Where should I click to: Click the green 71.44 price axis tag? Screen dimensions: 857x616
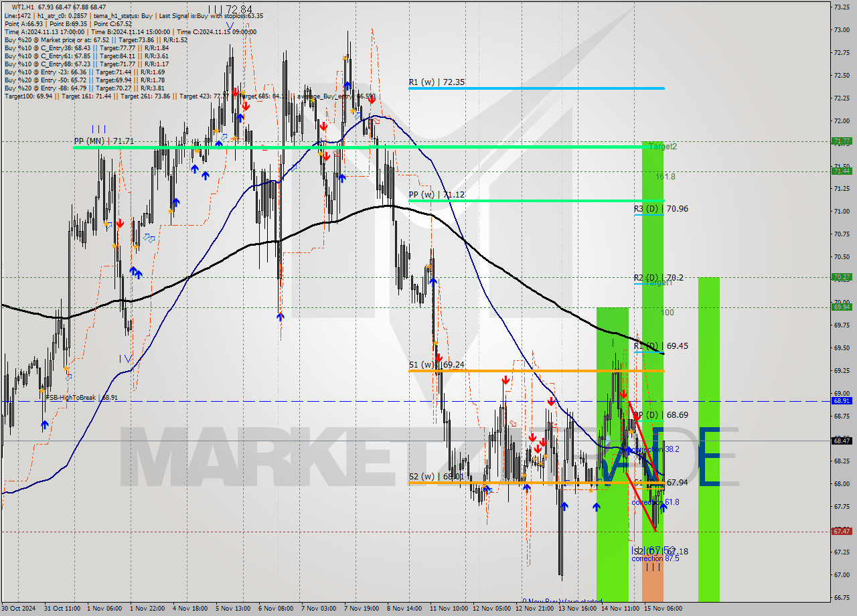tap(842, 171)
